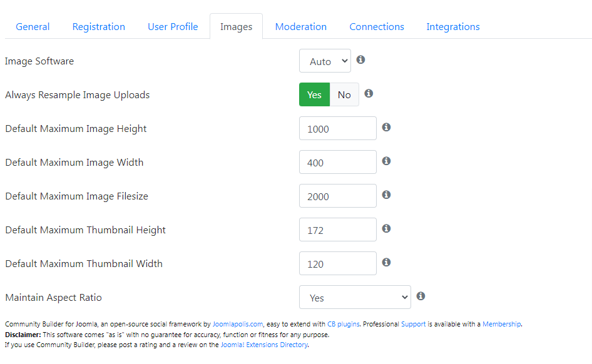The height and width of the screenshot is (364, 592).
Task: Click info icon for Always Resample Image Uploads
Action: [x=369, y=93]
